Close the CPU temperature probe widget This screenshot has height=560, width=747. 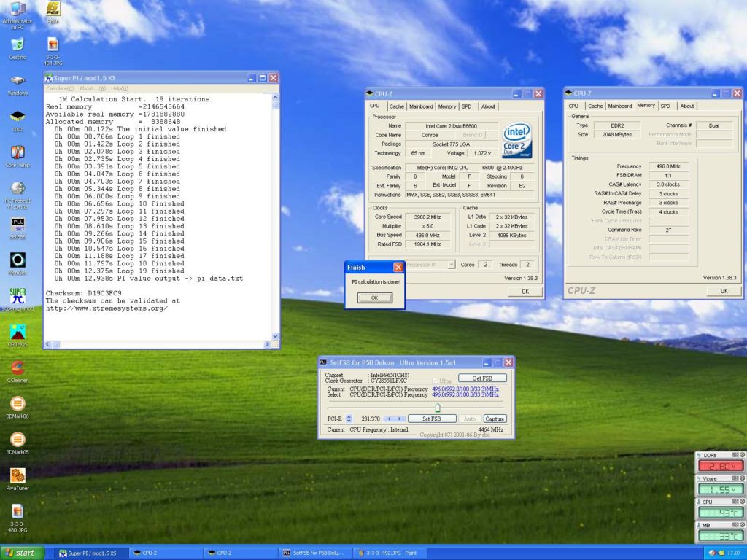click(742, 502)
